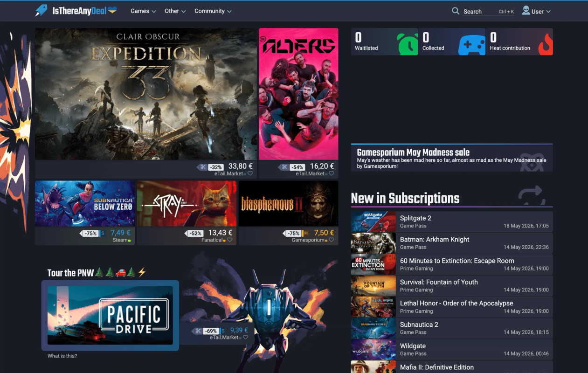Open the Pacific Drive featured thumbnail
Viewport: 588px width, 373px height.
click(110, 316)
